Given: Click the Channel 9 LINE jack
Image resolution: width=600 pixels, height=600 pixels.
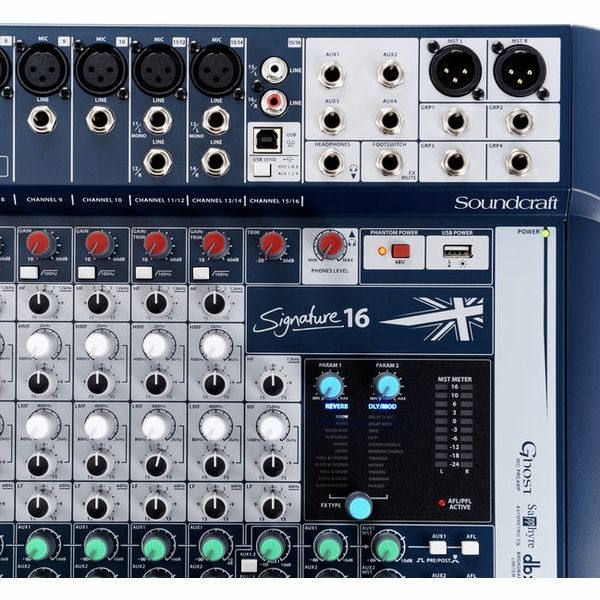Looking at the screenshot, I should click(x=42, y=119).
